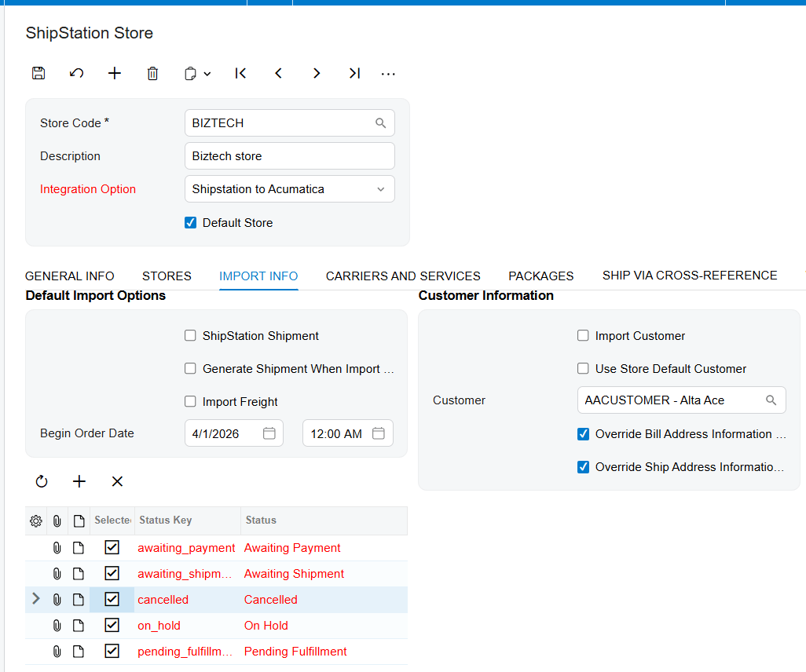This screenshot has width=806, height=672.
Task: Open notes for the Awaiting Shipment row
Action: [x=79, y=573]
